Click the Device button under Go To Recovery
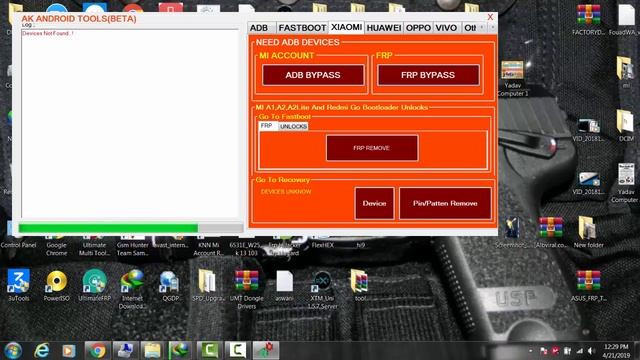 374,203
